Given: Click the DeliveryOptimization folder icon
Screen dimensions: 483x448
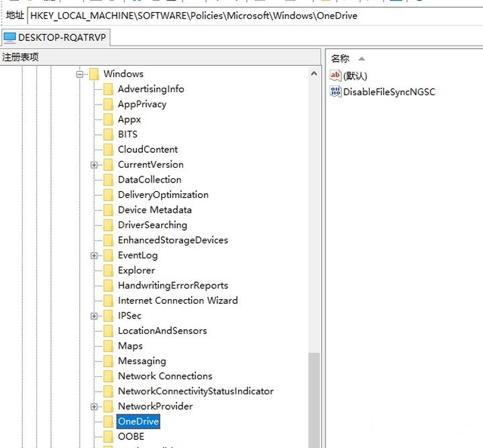Looking at the screenshot, I should pos(108,194).
